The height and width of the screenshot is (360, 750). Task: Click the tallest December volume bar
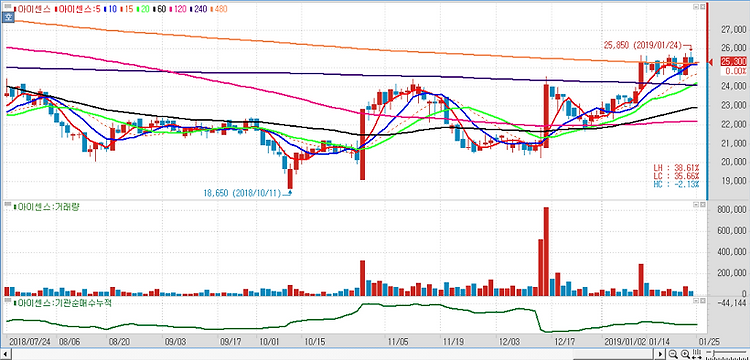pyautogui.click(x=546, y=251)
